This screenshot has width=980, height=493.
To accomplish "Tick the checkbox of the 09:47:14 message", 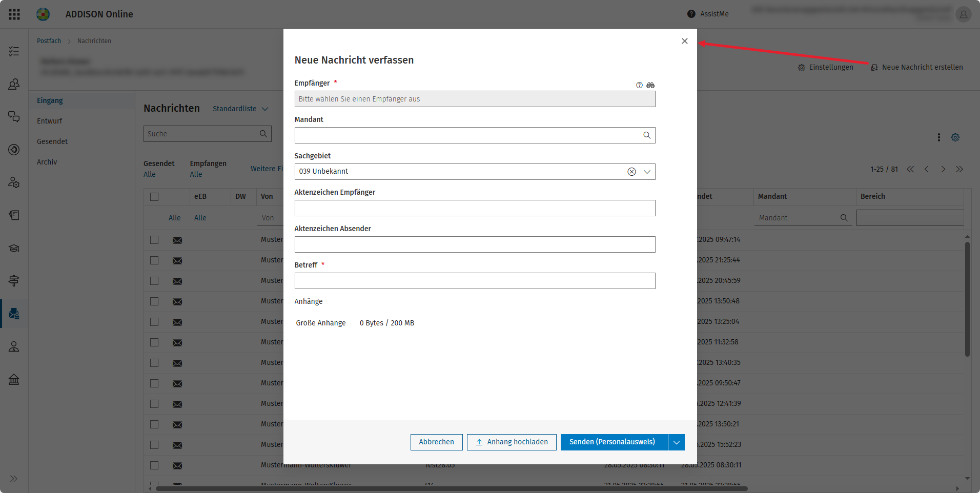I will pos(154,240).
